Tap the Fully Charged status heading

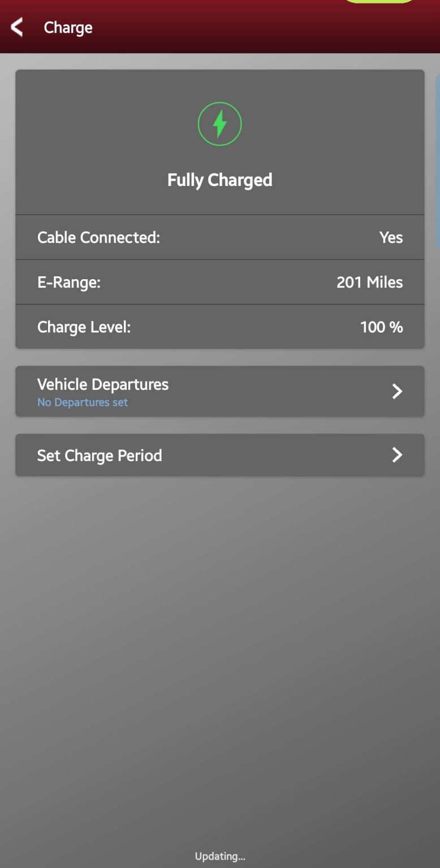[x=219, y=180]
